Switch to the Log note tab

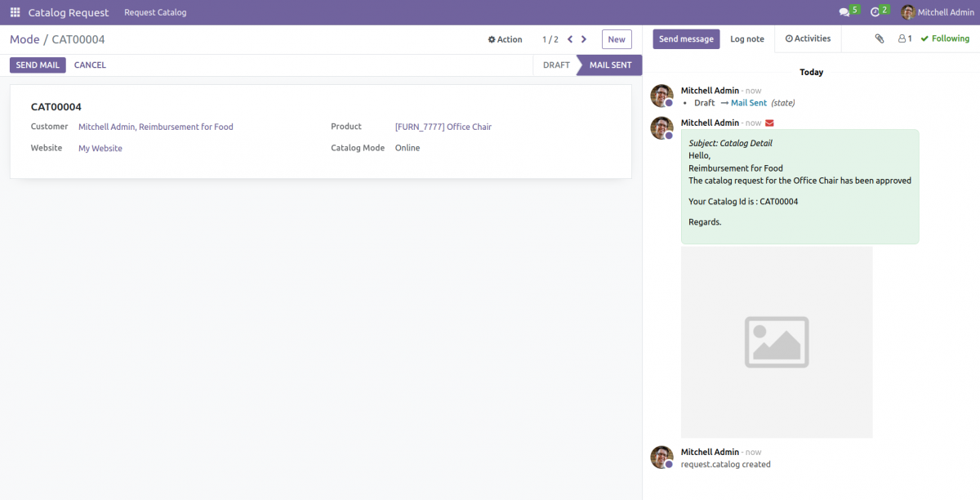pos(747,38)
